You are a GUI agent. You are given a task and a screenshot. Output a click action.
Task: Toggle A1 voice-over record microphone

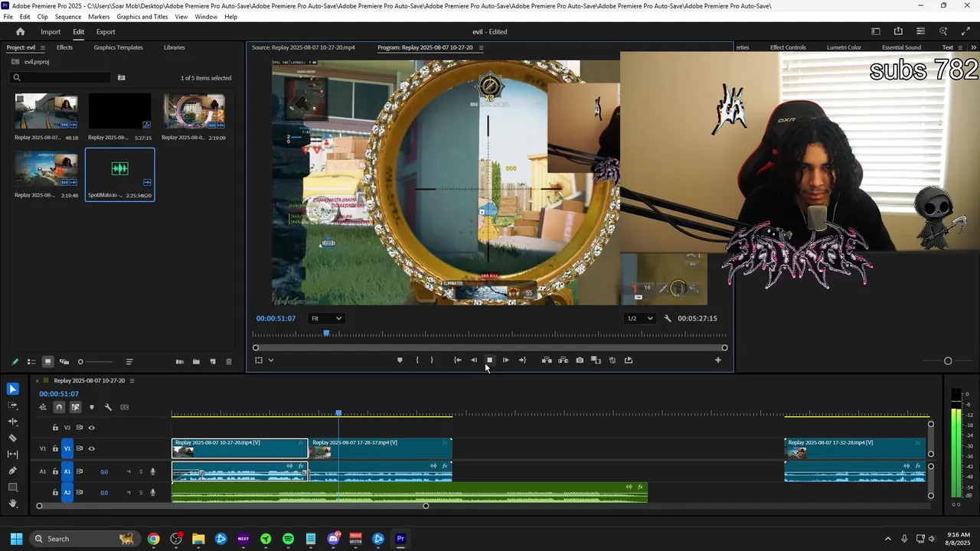coord(152,472)
